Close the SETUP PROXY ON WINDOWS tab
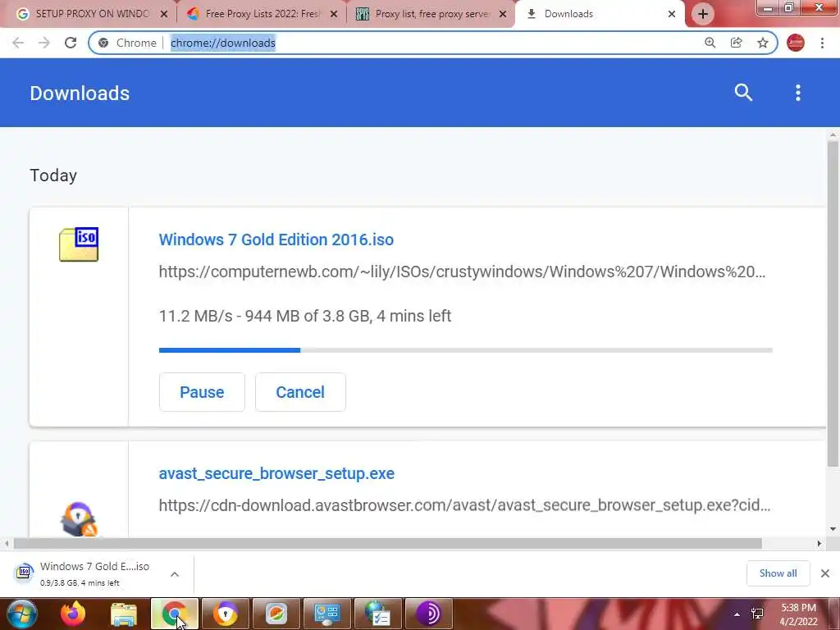 164,14
